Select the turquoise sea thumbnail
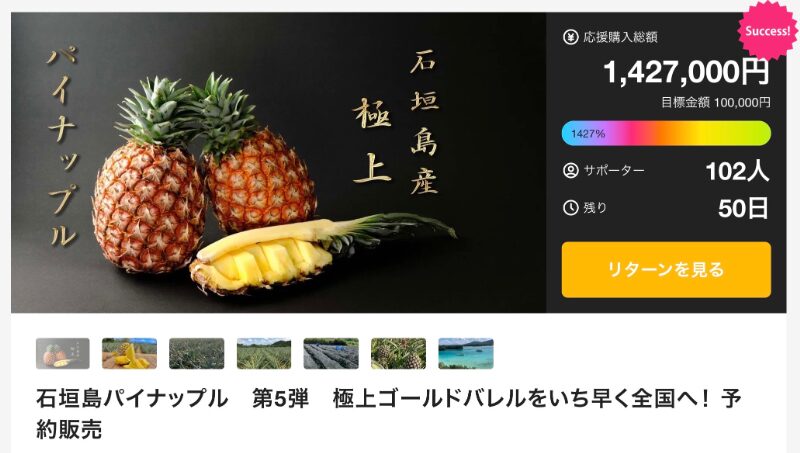Screen dimensions: 800x453 466,354
